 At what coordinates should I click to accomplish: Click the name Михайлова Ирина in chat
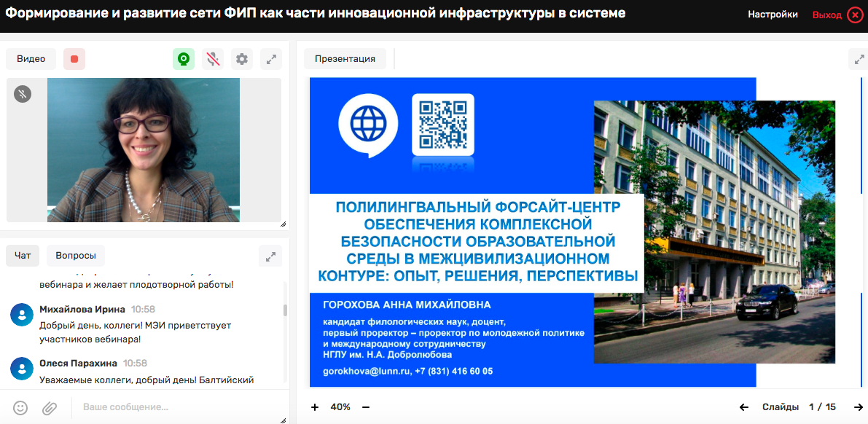pos(82,309)
